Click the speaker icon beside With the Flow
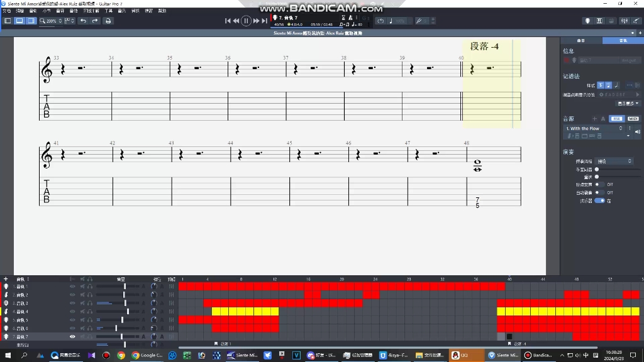The width and height of the screenshot is (644, 362). [x=638, y=132]
